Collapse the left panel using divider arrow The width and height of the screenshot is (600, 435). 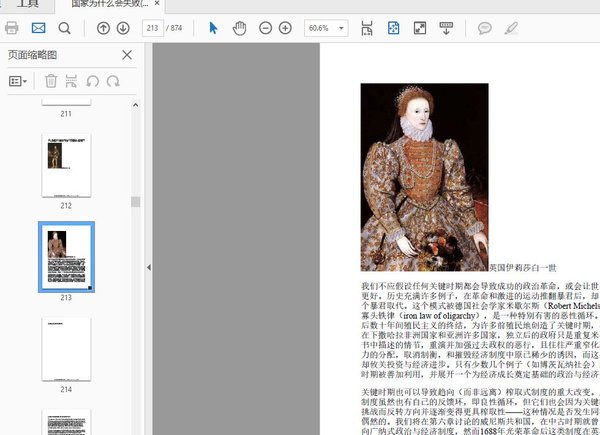[x=148, y=267]
